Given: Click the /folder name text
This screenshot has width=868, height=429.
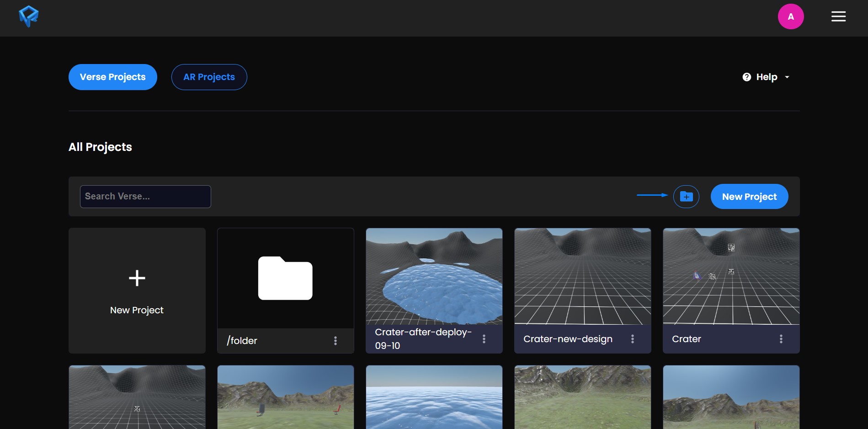Looking at the screenshot, I should click(x=242, y=341).
